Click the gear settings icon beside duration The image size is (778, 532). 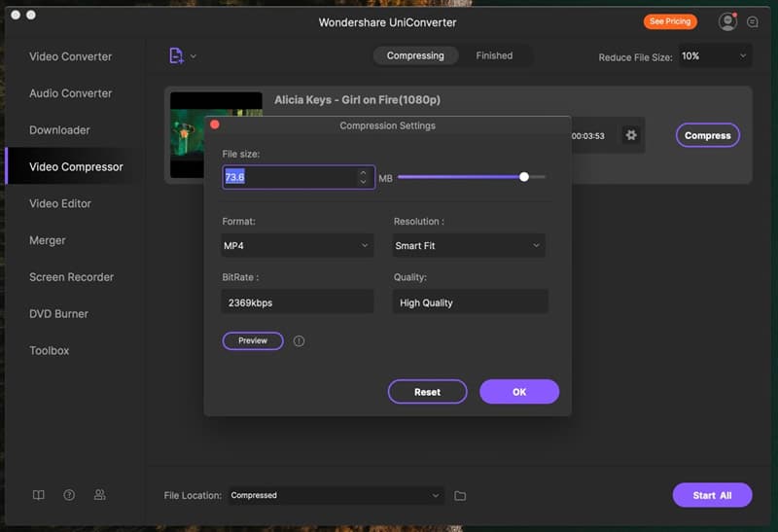click(630, 135)
